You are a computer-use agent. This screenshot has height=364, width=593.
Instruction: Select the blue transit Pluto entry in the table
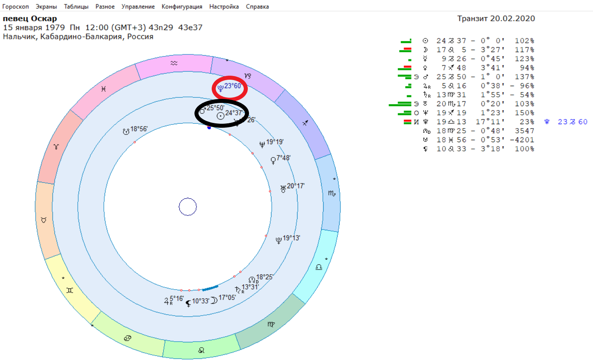click(566, 122)
